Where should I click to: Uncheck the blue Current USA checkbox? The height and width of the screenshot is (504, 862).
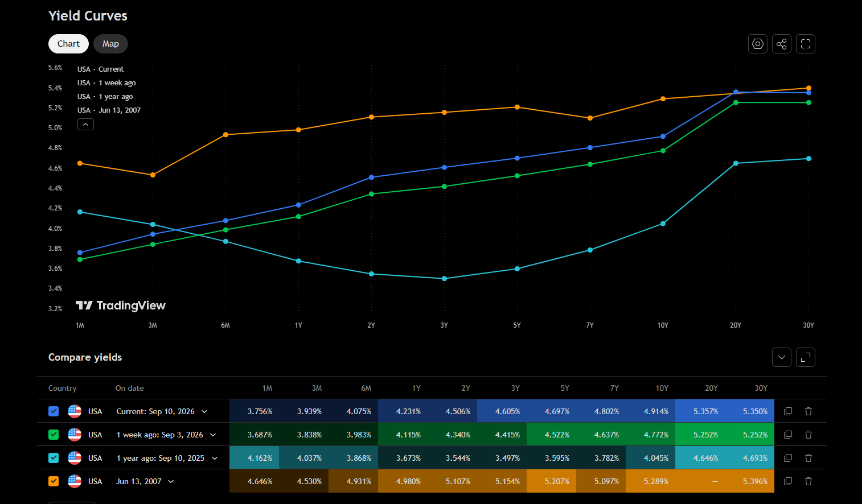tap(54, 411)
